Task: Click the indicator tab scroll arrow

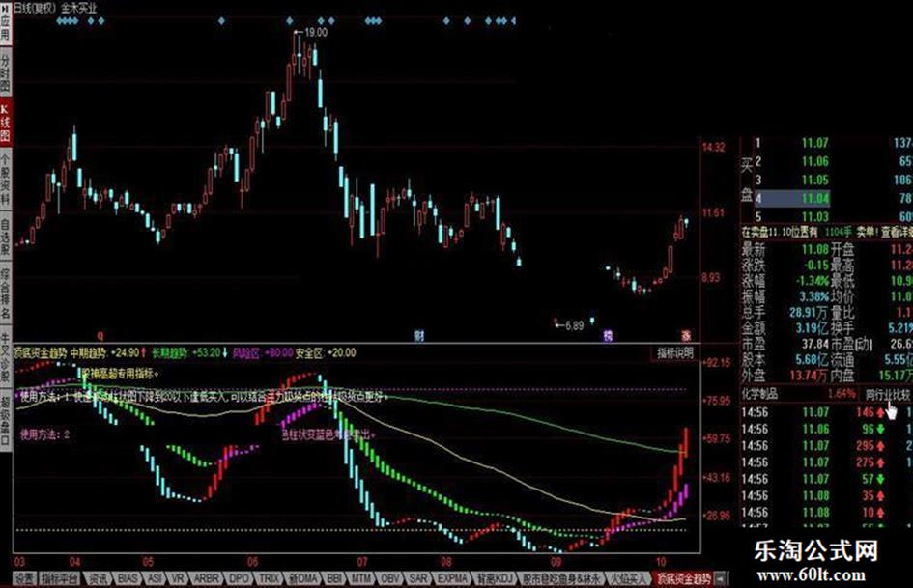Action: [721, 578]
